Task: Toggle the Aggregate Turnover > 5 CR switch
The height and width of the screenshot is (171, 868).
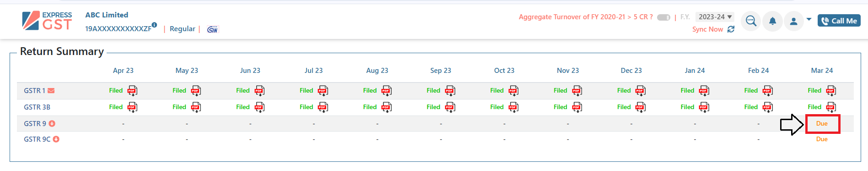Action: (x=663, y=17)
